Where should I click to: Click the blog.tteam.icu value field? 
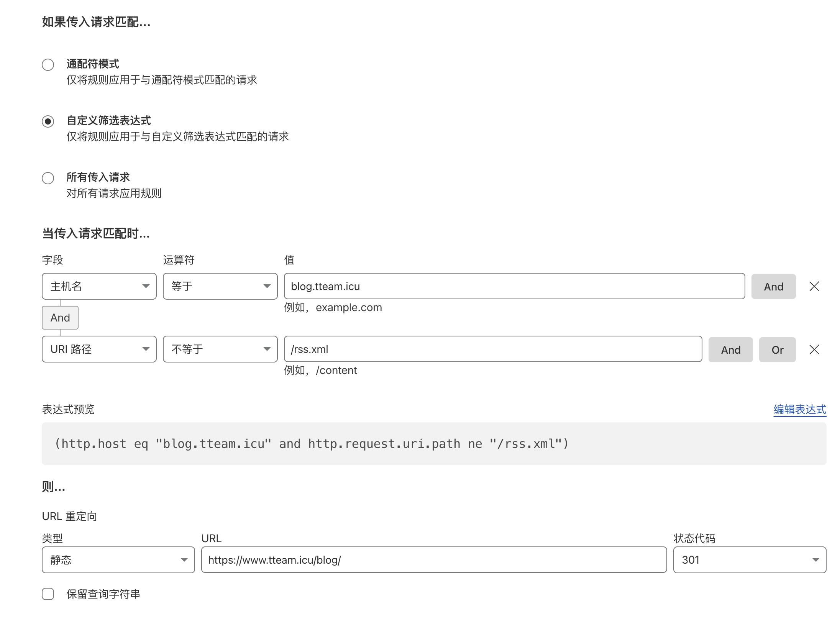[x=514, y=286]
